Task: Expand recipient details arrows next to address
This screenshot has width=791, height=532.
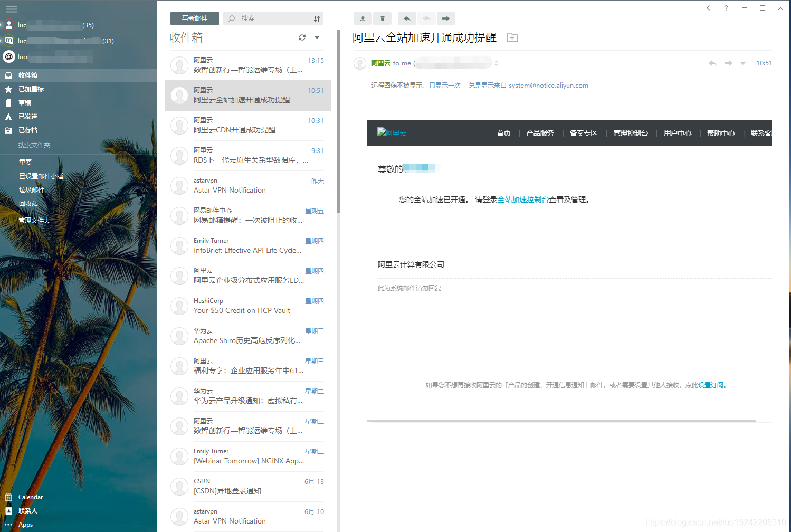Action: pyautogui.click(x=497, y=63)
